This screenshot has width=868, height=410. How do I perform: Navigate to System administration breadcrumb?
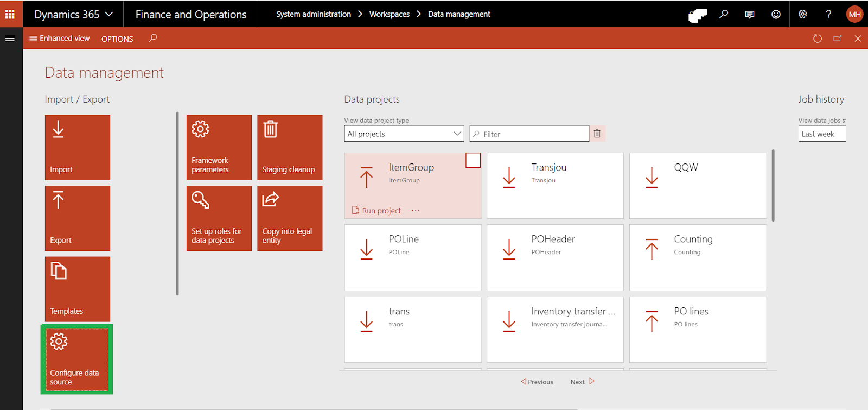[314, 14]
